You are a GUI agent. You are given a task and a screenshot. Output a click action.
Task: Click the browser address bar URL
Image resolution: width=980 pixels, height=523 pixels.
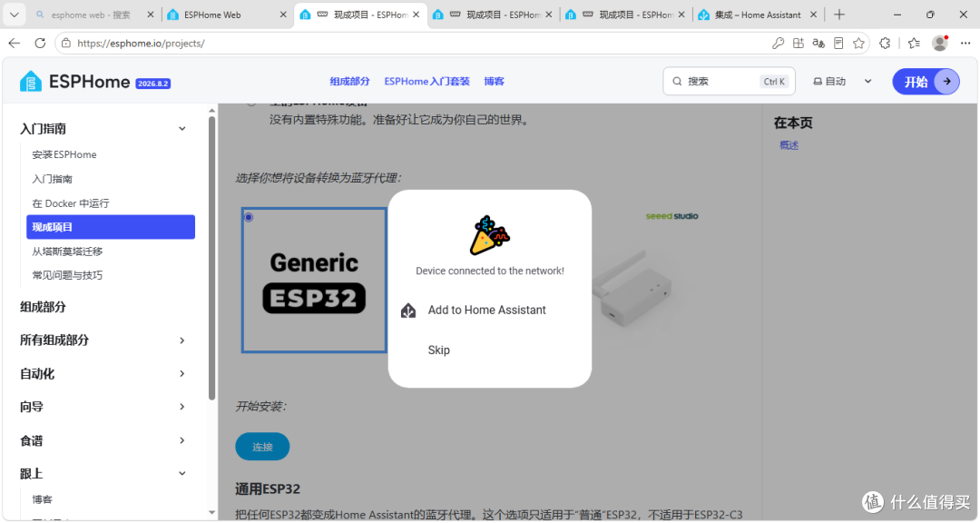coord(141,44)
